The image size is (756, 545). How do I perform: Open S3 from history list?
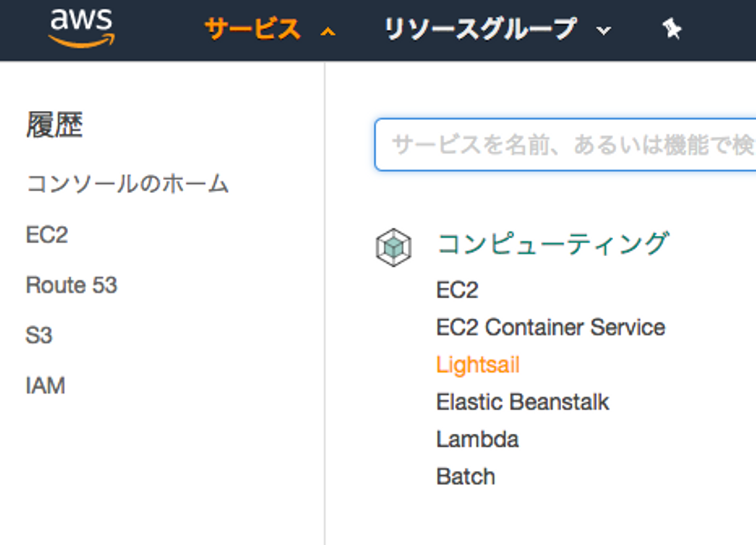tap(39, 336)
